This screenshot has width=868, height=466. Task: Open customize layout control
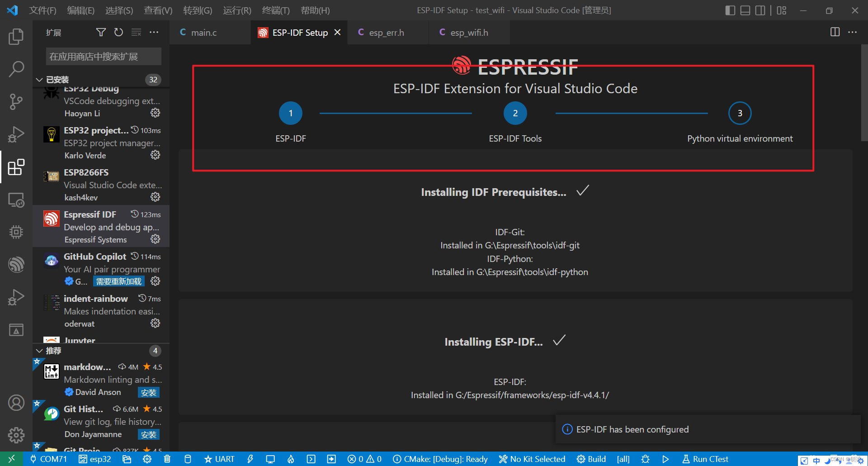pyautogui.click(x=782, y=10)
